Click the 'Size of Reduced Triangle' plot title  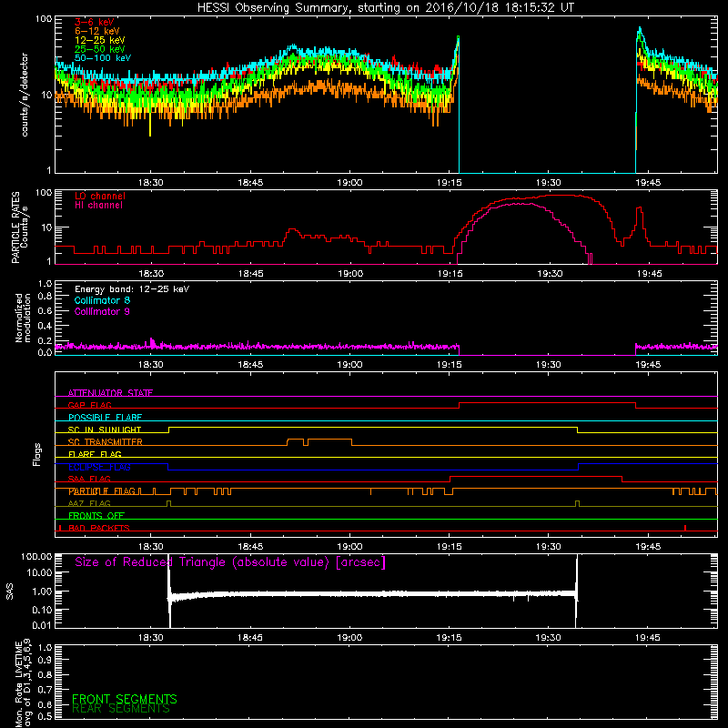pyautogui.click(x=230, y=562)
